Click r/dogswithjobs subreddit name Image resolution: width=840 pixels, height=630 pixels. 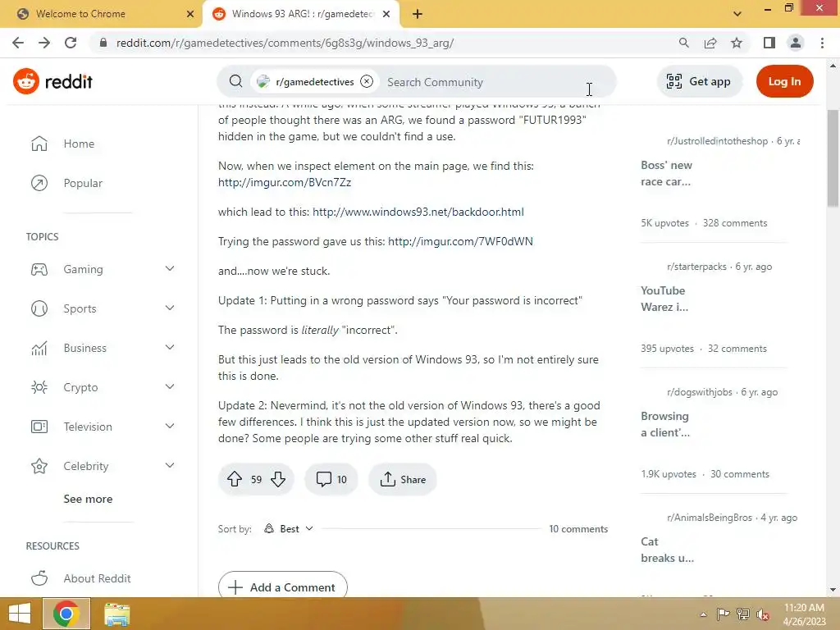pyautogui.click(x=699, y=391)
